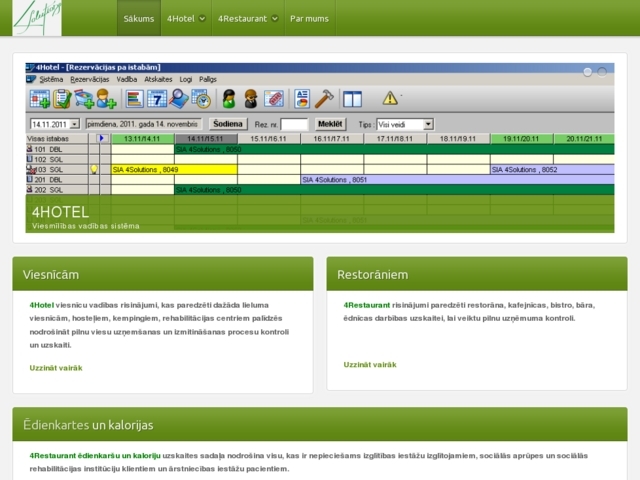Open the Palīgs menu

tap(208, 79)
